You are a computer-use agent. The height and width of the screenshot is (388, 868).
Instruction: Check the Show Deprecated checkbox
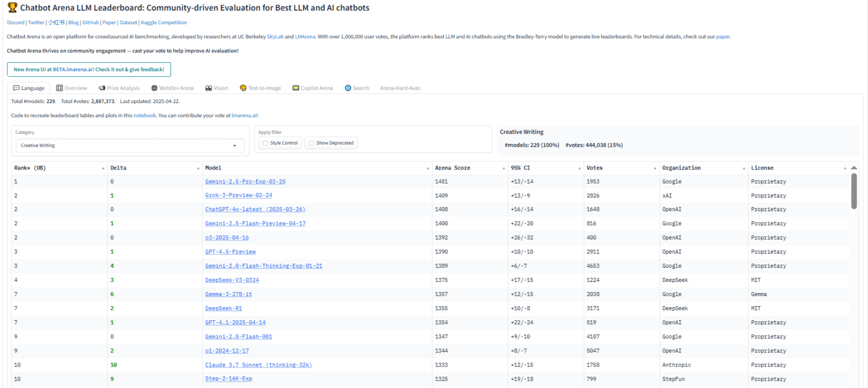click(311, 143)
